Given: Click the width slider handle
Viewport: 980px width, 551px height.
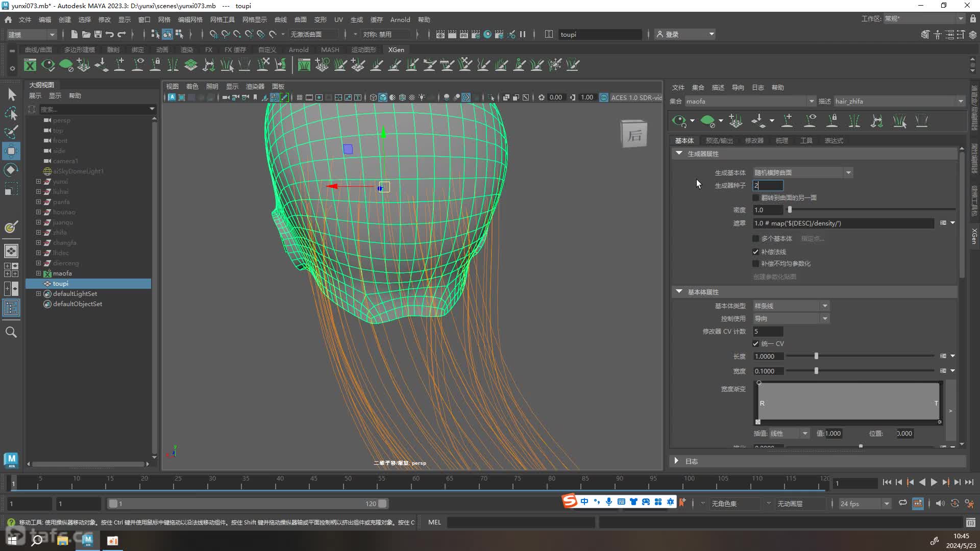Looking at the screenshot, I should pyautogui.click(x=816, y=371).
